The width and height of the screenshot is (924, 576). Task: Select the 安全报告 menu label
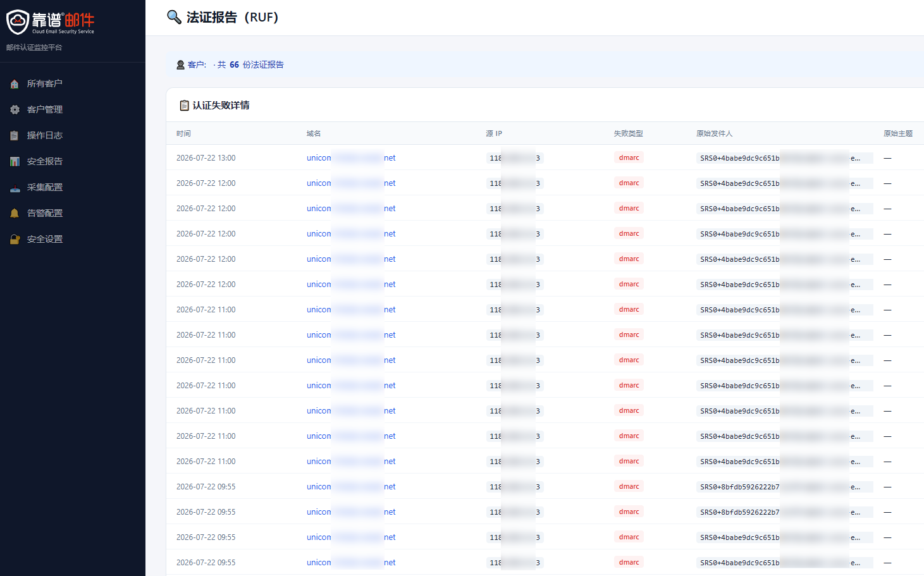click(x=44, y=162)
